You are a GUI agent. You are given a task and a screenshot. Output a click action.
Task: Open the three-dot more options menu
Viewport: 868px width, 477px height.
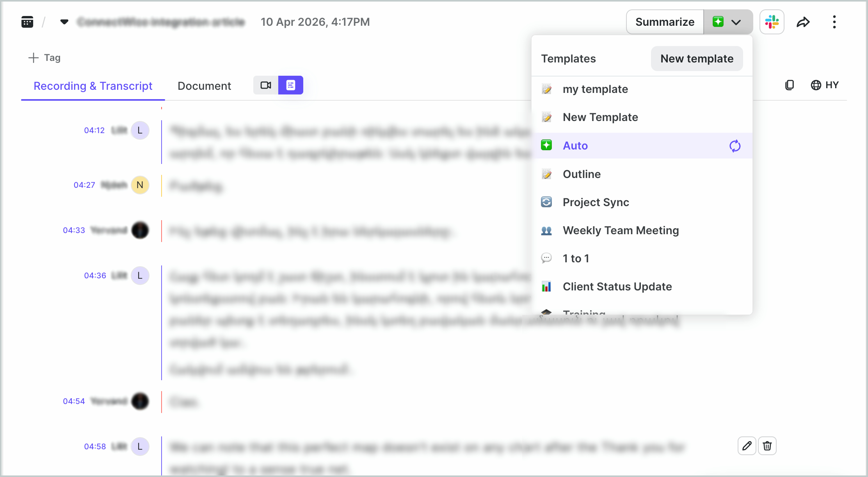pyautogui.click(x=834, y=22)
